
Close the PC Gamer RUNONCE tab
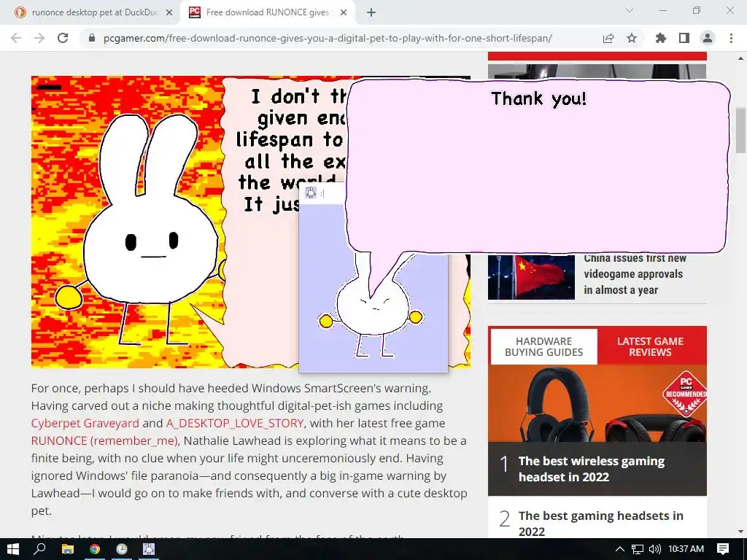[344, 13]
